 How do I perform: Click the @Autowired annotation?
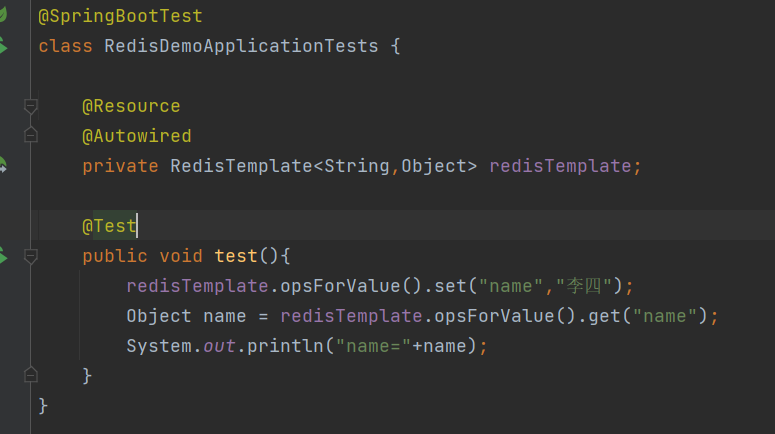[x=136, y=136]
